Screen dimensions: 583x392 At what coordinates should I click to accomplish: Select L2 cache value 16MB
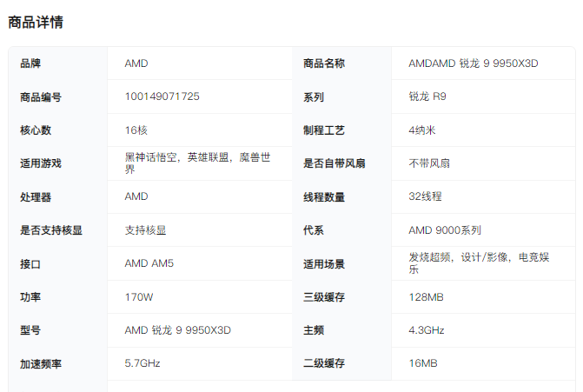point(423,363)
